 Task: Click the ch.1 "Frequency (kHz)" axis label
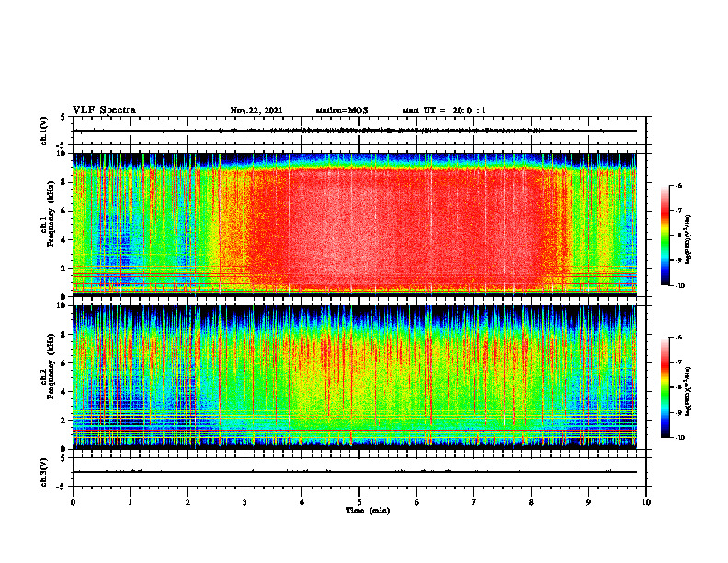(x=51, y=213)
